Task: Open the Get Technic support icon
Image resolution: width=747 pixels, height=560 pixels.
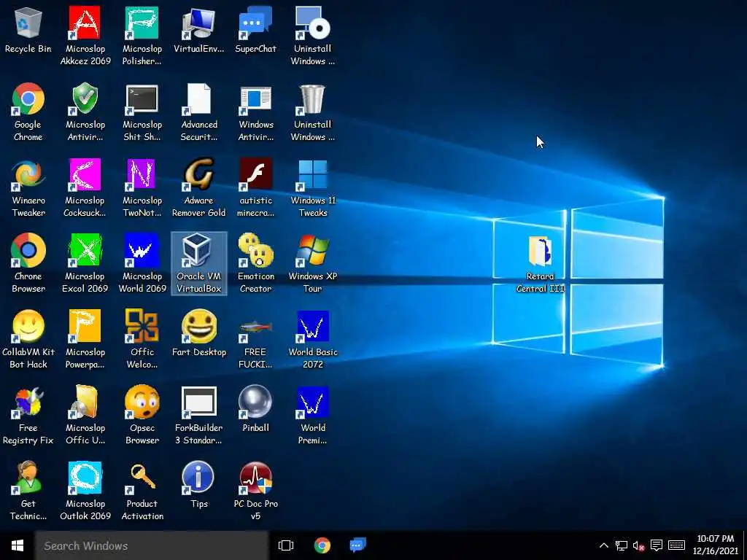Action: pyautogui.click(x=28, y=478)
